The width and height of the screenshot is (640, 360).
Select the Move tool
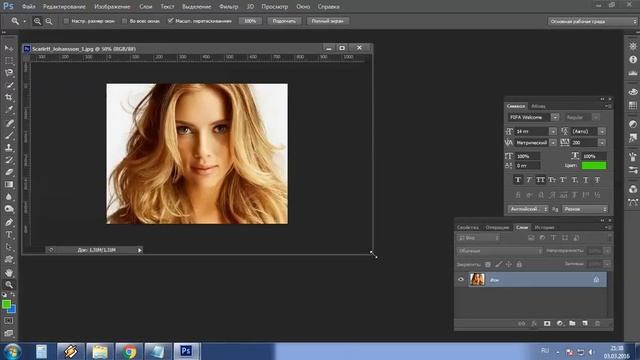(x=9, y=48)
